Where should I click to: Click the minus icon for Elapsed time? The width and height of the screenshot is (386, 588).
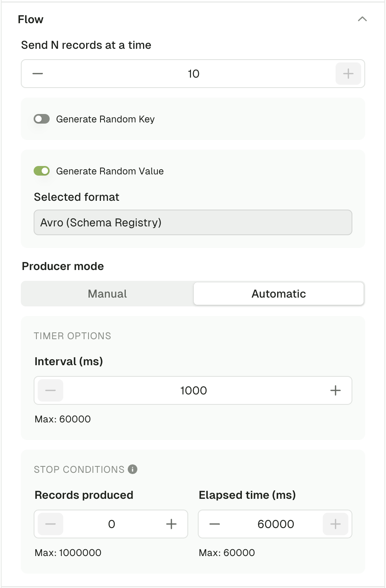point(215,524)
